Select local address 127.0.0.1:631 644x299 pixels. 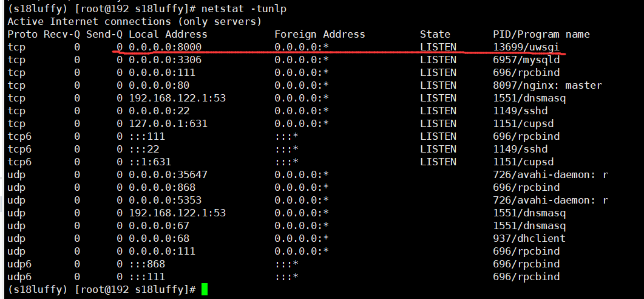click(x=168, y=123)
